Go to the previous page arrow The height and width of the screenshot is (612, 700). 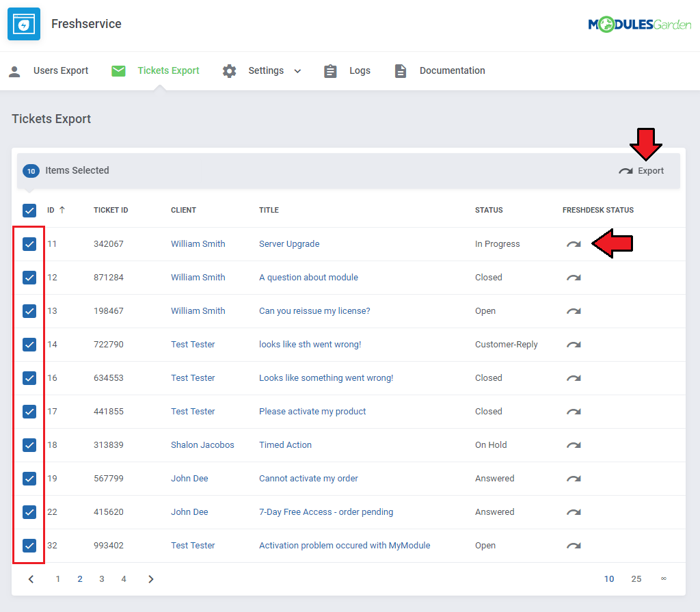(31, 579)
